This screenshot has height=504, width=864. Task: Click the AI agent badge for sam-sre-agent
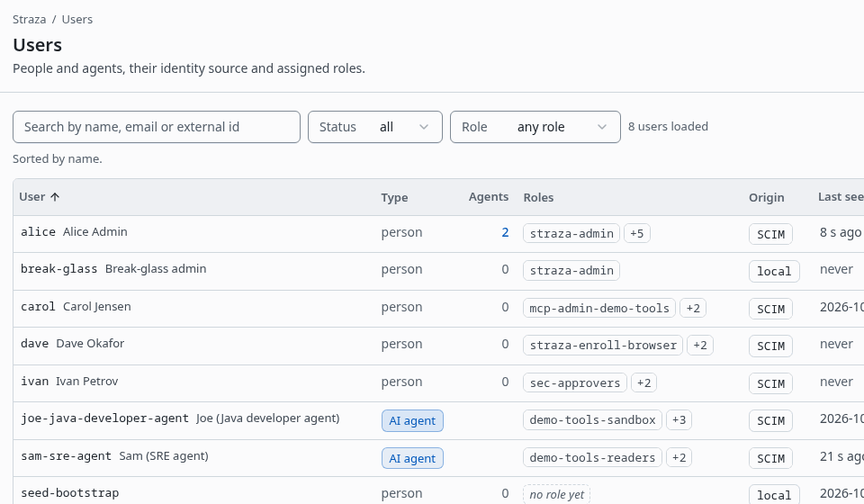[412, 458]
